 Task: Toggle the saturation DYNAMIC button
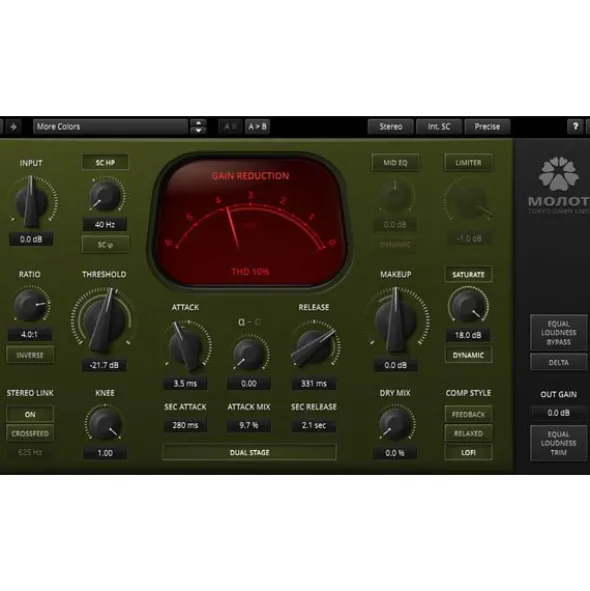point(468,355)
